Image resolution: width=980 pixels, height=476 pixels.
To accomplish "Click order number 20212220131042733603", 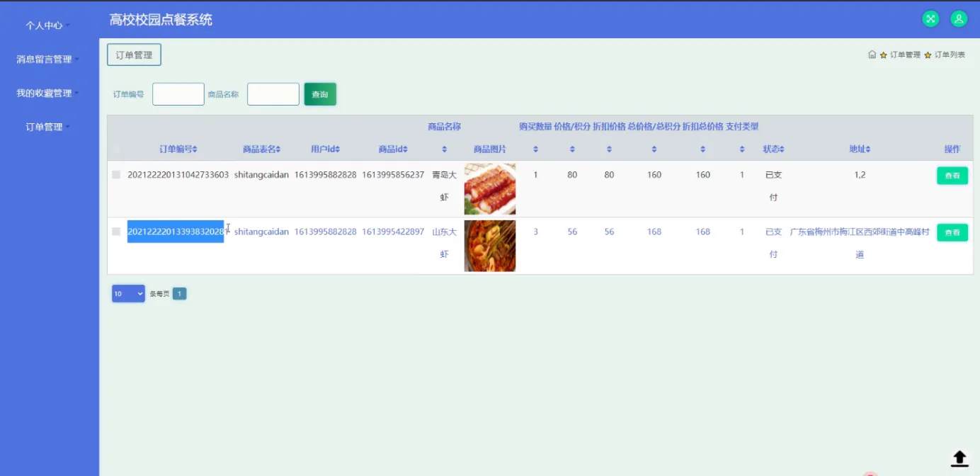I will (x=178, y=175).
